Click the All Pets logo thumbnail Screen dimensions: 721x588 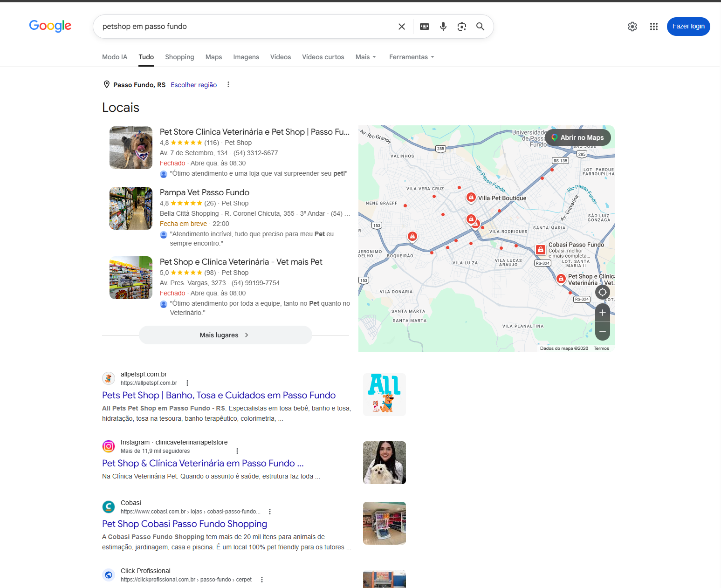(385, 395)
